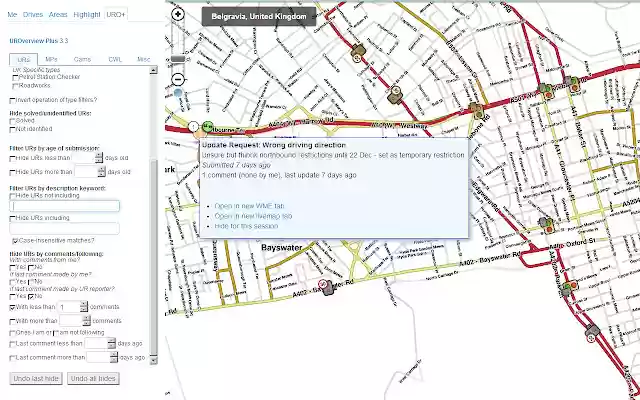Screen dimensions: 640x400
Task: Select the orange-and-green marker south of Oxford St
Action: pyautogui.click(x=569, y=288)
